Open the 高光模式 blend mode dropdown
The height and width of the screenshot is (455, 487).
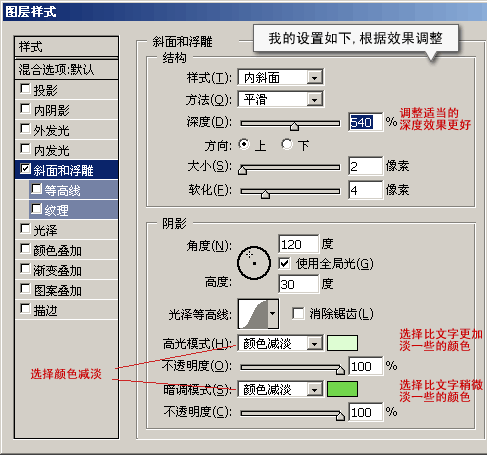pyautogui.click(x=314, y=343)
